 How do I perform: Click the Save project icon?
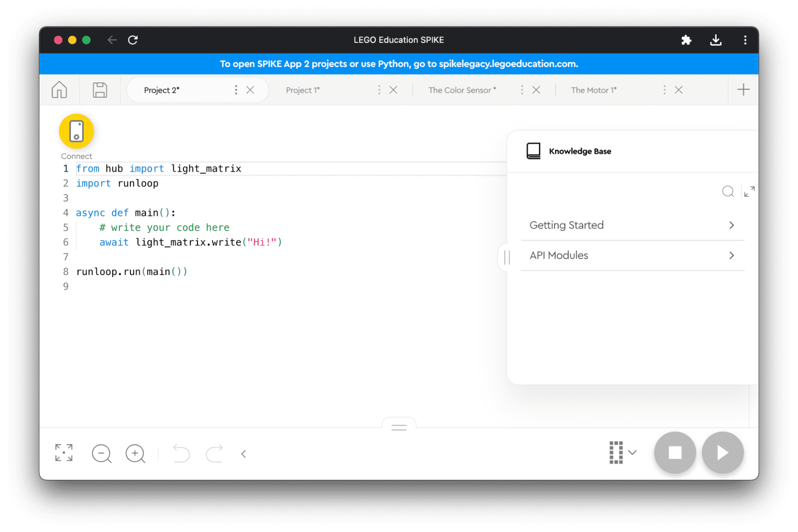click(x=100, y=91)
